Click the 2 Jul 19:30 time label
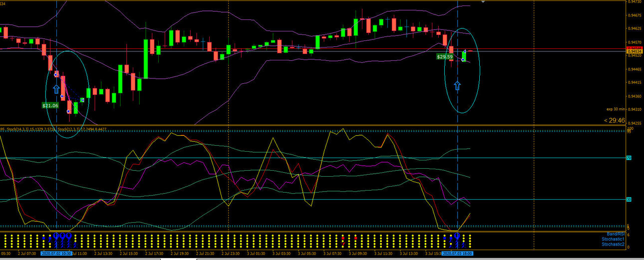 coord(180,254)
